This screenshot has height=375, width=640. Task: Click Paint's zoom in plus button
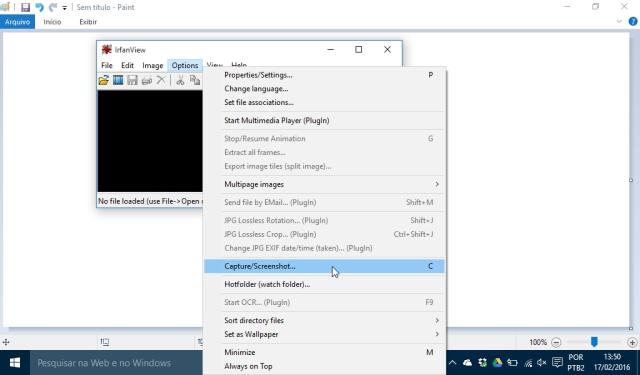click(632, 342)
